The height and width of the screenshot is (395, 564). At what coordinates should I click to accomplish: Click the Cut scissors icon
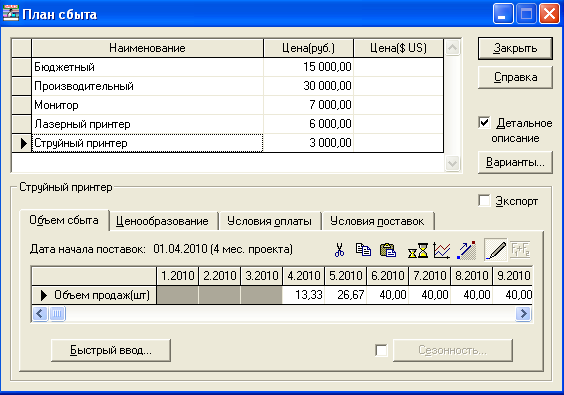[339, 250]
